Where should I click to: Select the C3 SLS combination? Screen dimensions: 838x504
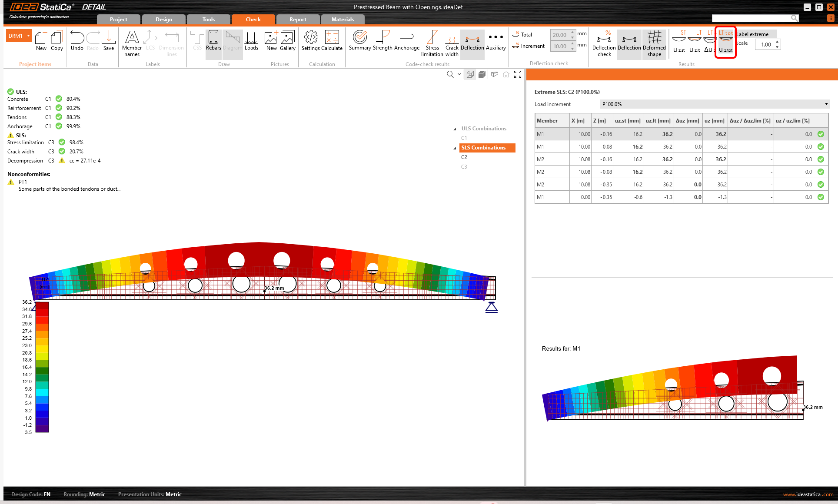pos(464,167)
